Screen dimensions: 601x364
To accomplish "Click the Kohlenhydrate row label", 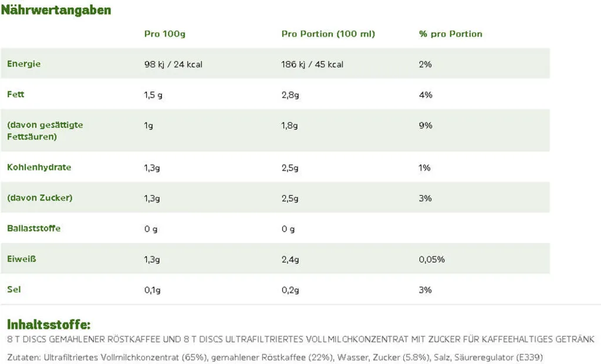I will pyautogui.click(x=39, y=167).
